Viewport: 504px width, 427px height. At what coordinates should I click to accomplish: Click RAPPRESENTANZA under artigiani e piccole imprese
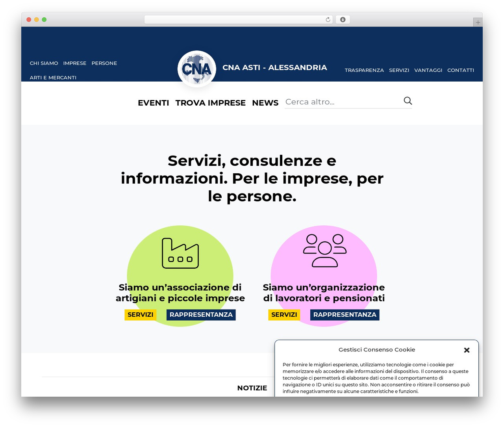pos(201,315)
